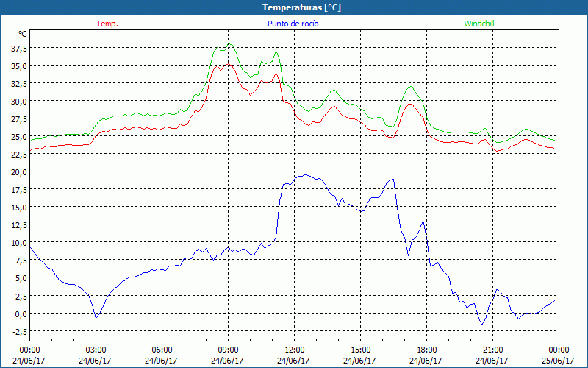Viewport: 588px width, 368px height.
Task: Click the 15:00 time axis label
Action: (x=360, y=350)
